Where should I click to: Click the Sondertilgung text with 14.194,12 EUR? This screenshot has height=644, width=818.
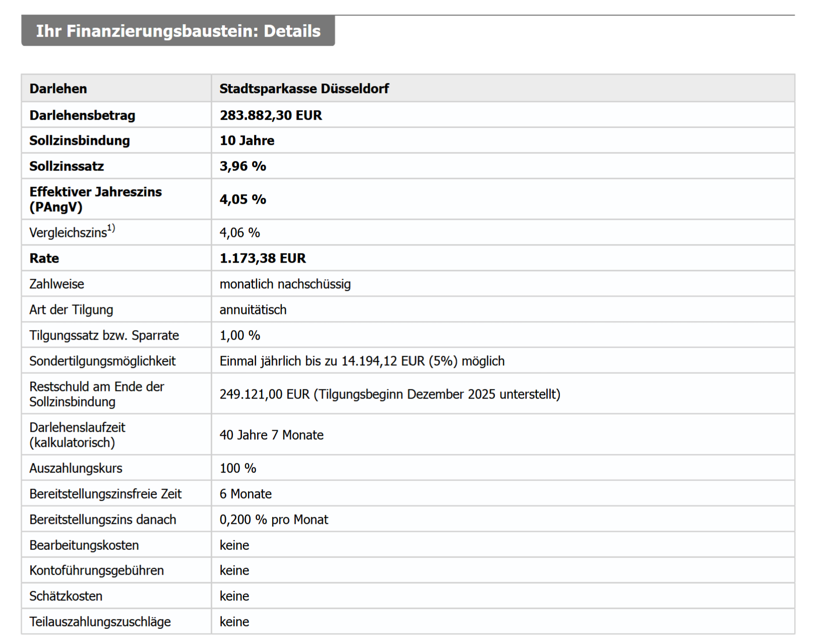tap(362, 361)
